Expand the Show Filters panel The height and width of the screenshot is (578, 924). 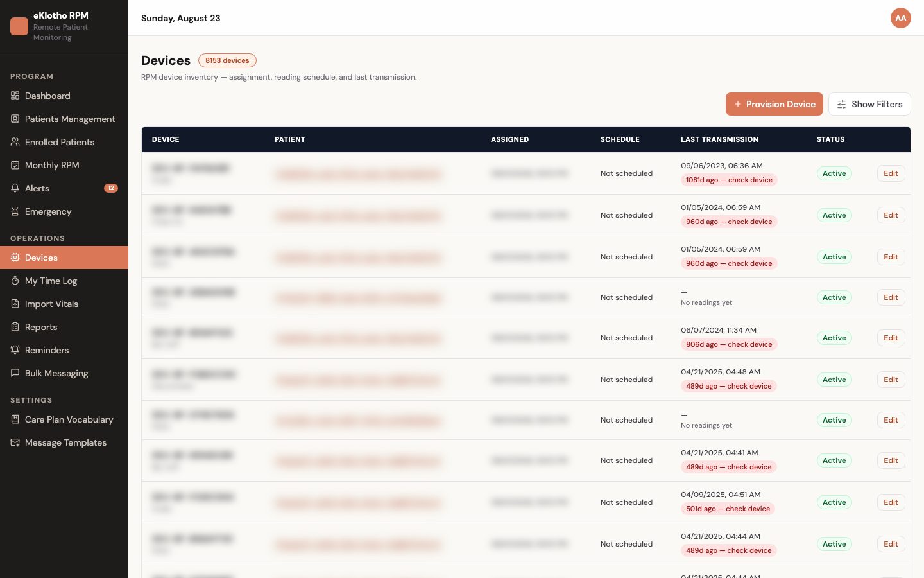pyautogui.click(x=869, y=104)
